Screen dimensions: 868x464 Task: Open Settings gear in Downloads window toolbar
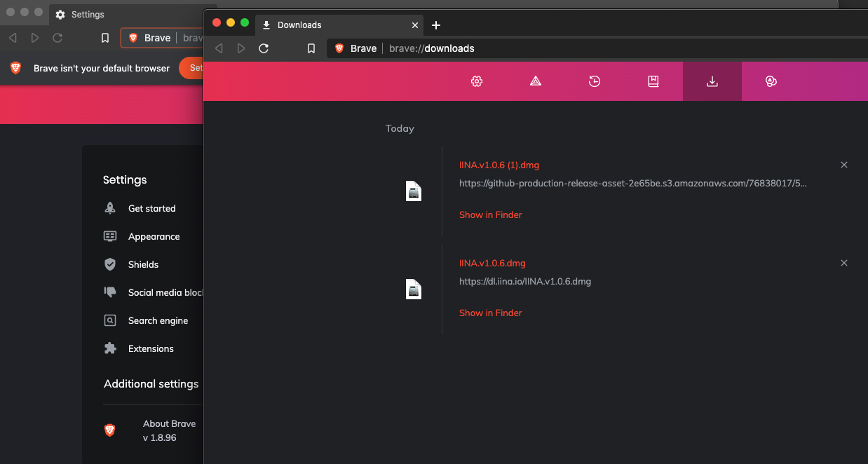[x=477, y=81]
